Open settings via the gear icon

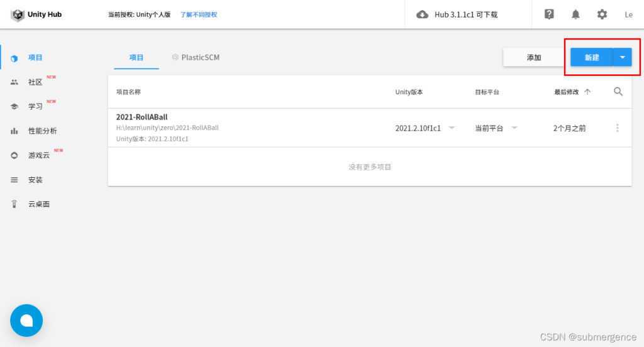[602, 14]
